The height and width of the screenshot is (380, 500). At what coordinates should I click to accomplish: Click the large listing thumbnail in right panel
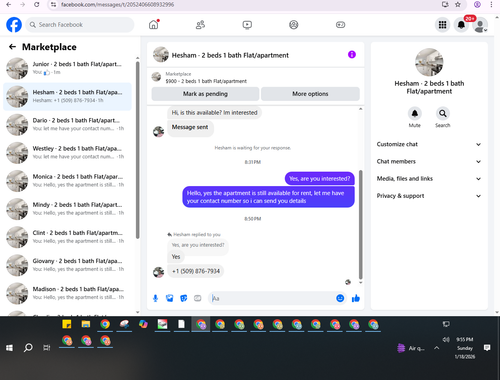click(429, 62)
